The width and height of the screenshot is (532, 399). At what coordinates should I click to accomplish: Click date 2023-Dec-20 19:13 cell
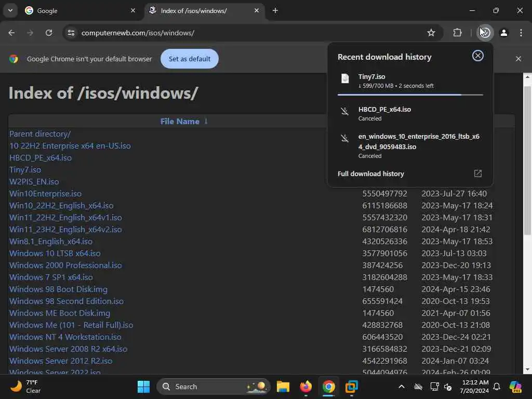(x=456, y=265)
